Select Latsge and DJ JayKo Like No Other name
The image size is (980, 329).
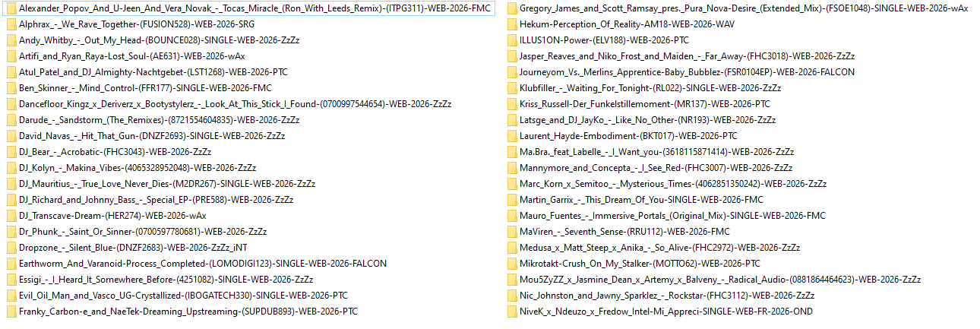647,120
